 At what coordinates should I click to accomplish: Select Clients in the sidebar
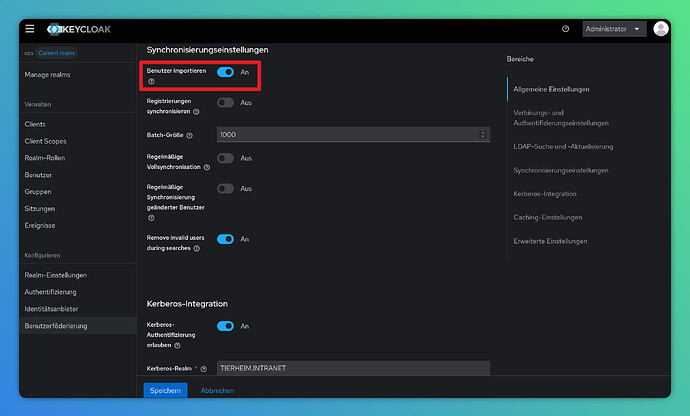pyautogui.click(x=35, y=124)
